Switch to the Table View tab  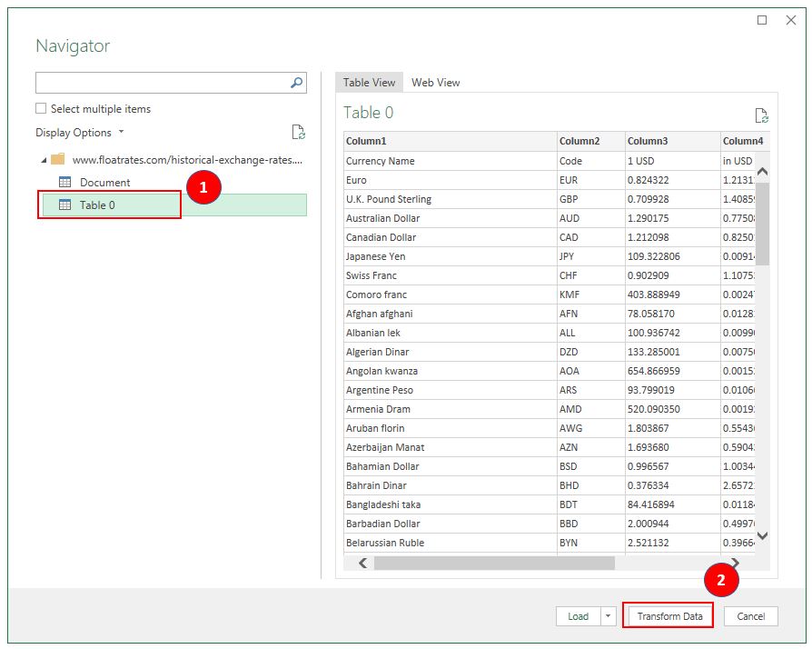[x=369, y=82]
